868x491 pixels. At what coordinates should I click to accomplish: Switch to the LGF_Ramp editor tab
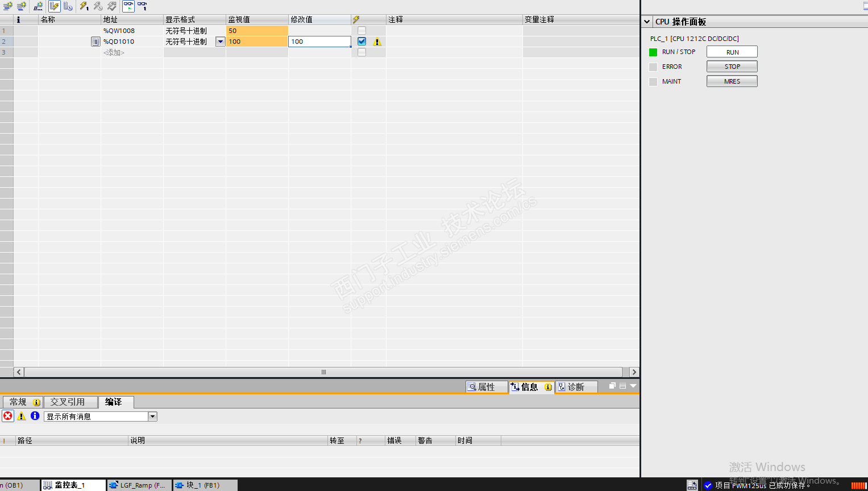click(x=139, y=485)
